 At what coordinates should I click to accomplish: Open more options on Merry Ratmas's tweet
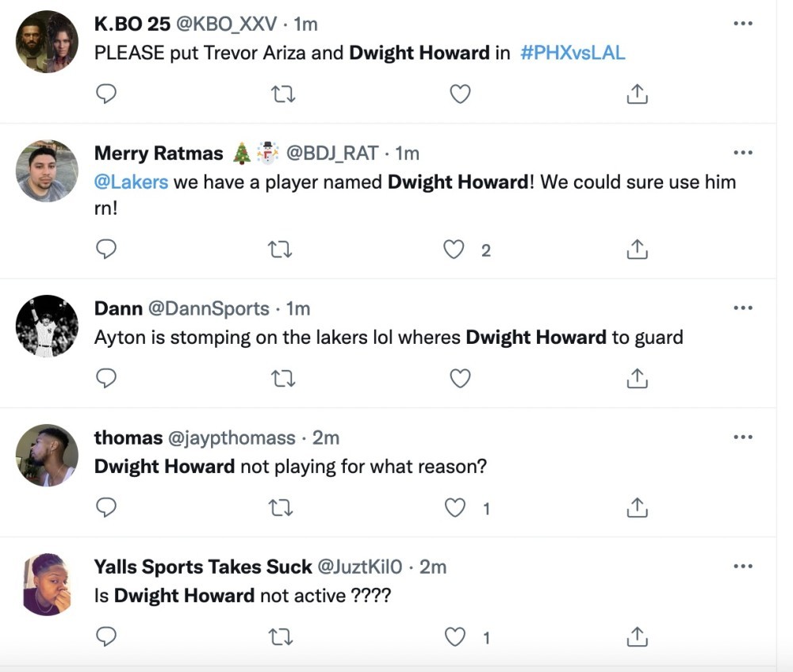pyautogui.click(x=743, y=153)
